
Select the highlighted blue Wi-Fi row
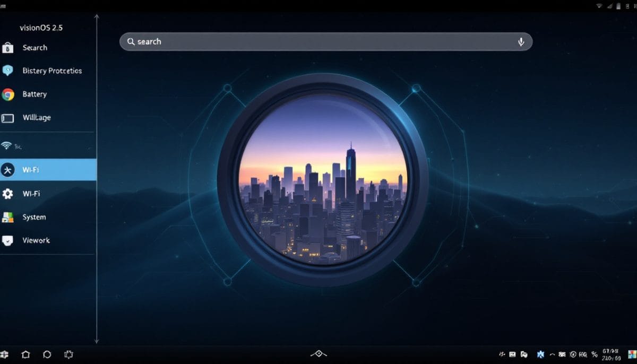point(48,170)
